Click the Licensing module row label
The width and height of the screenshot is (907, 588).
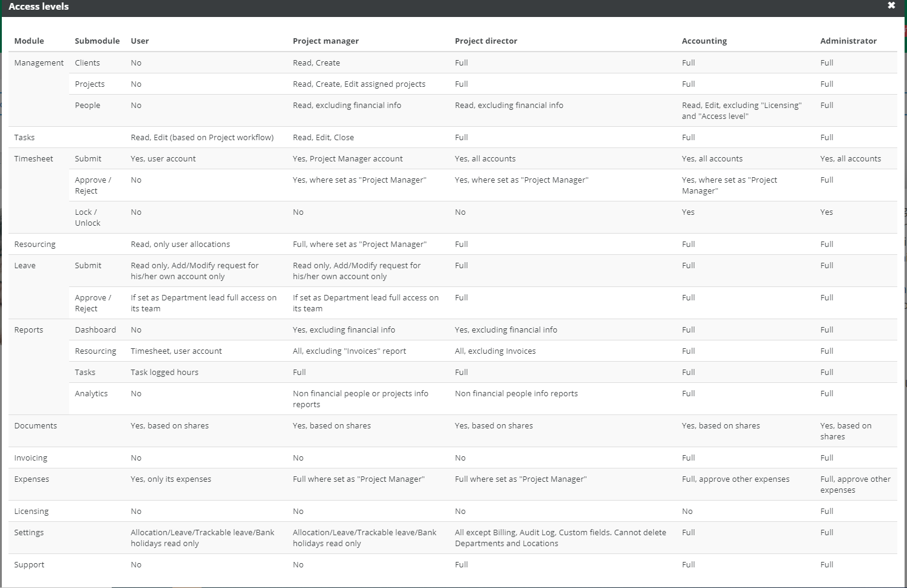31,511
